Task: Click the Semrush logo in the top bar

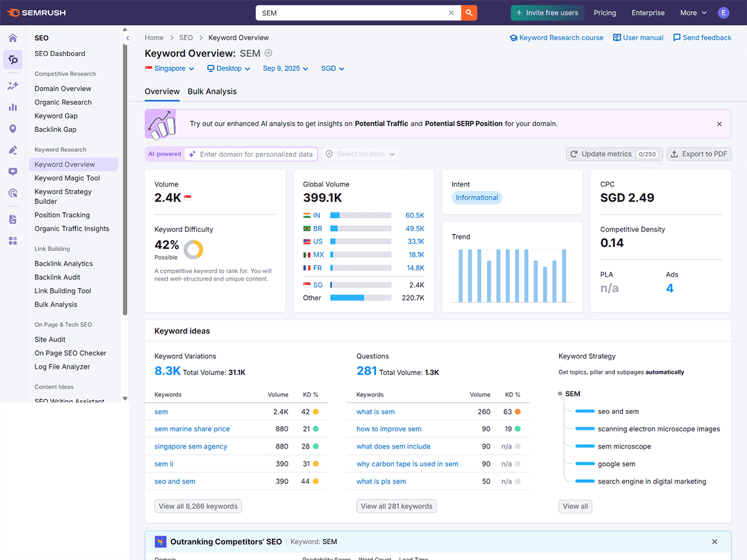Action: pos(35,12)
